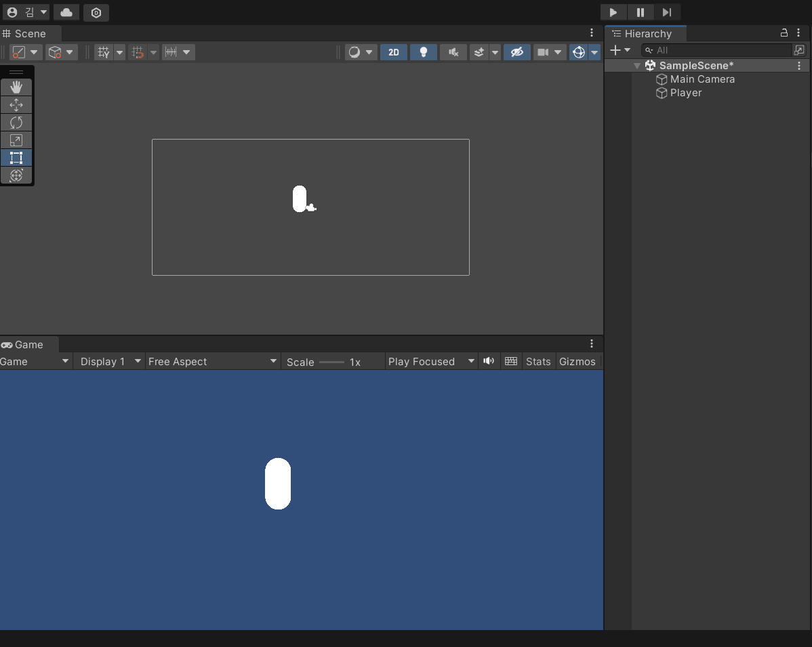The height and width of the screenshot is (647, 812).
Task: Select the Transform gizmo tool
Action: coord(16,175)
